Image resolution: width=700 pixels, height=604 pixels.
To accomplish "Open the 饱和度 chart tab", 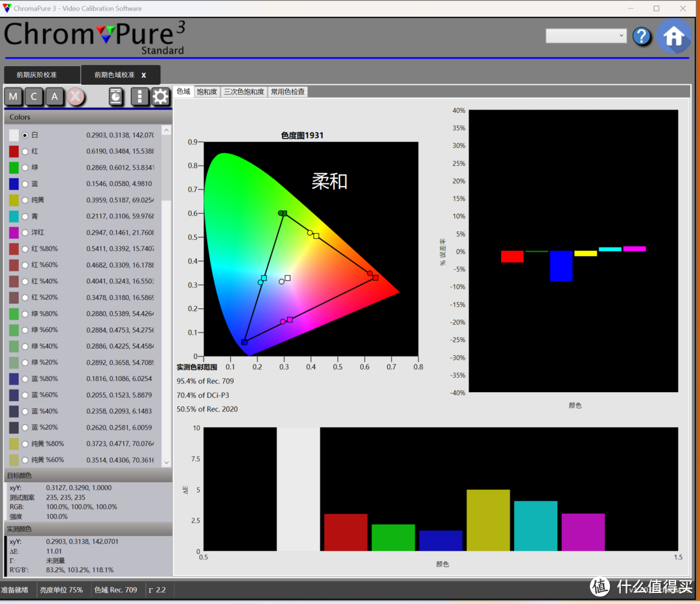I will (207, 91).
